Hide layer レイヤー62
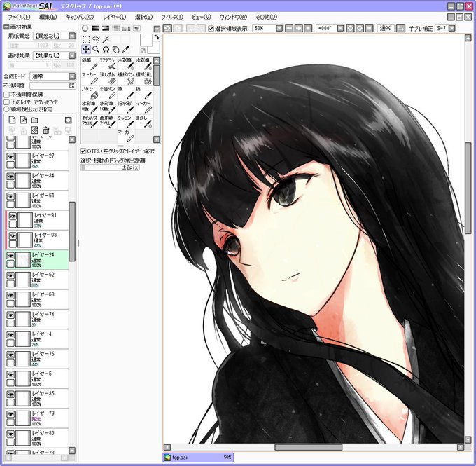The image size is (476, 466). pyautogui.click(x=10, y=275)
